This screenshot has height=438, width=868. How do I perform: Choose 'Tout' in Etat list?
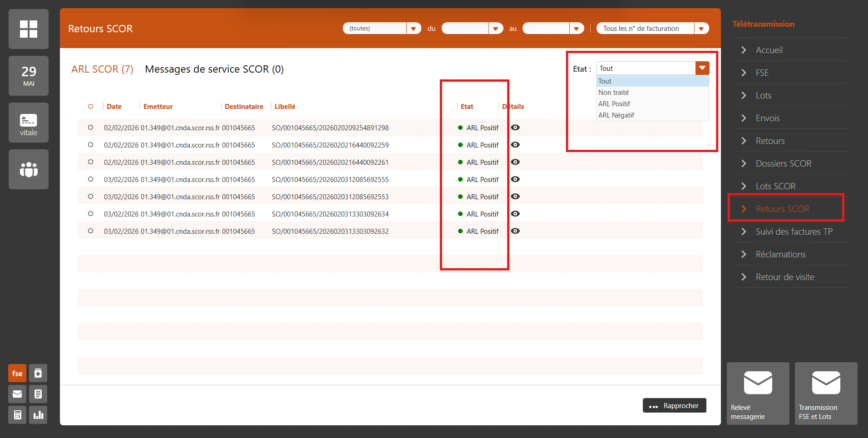(x=652, y=81)
